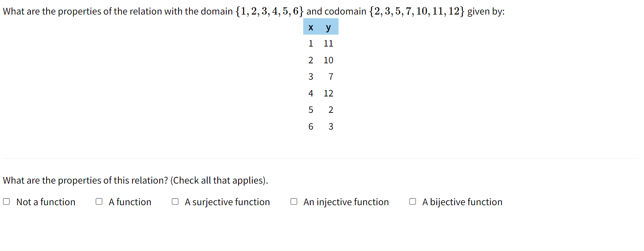Select the 'A function' label text
The image size is (644, 251).
(130, 202)
